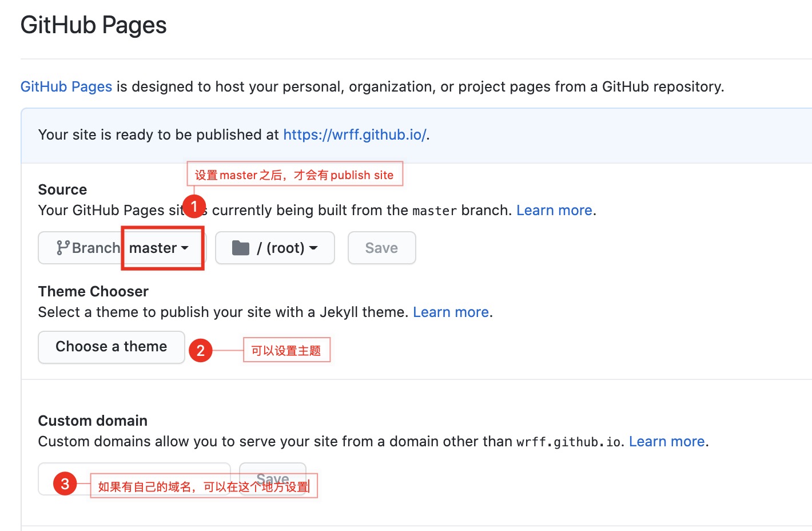This screenshot has width=812, height=531.
Task: Click the red annotation circle numbered 3
Action: (x=65, y=484)
